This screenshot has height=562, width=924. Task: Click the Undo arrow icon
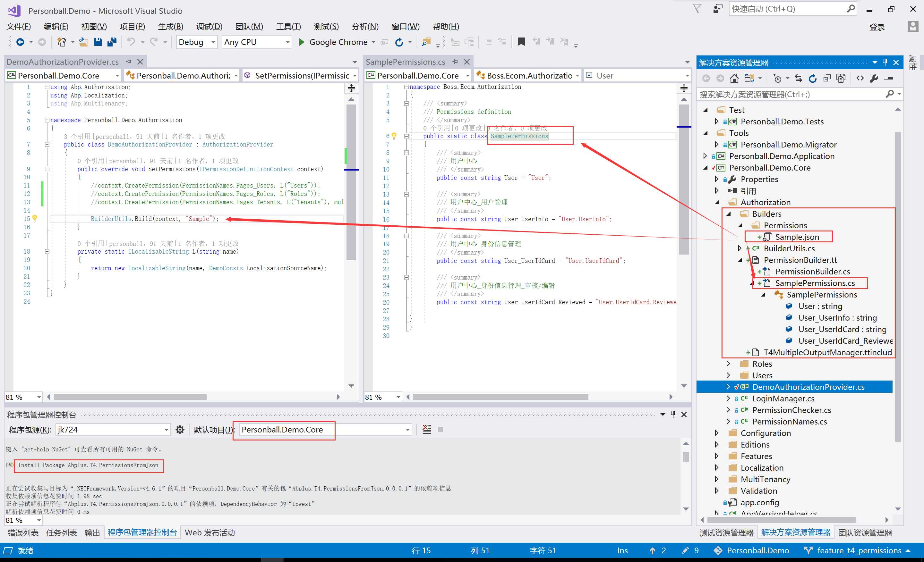pos(131,42)
